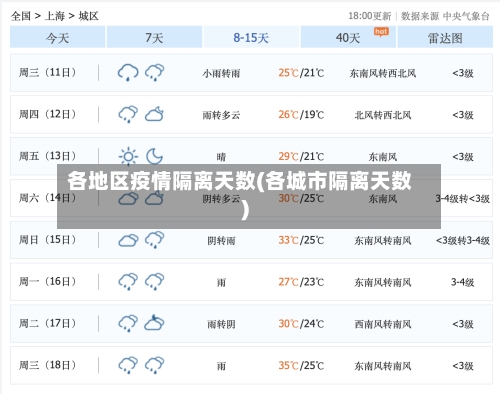
Task: Click wind level 3-4级 for 周一
Action: (x=463, y=283)
